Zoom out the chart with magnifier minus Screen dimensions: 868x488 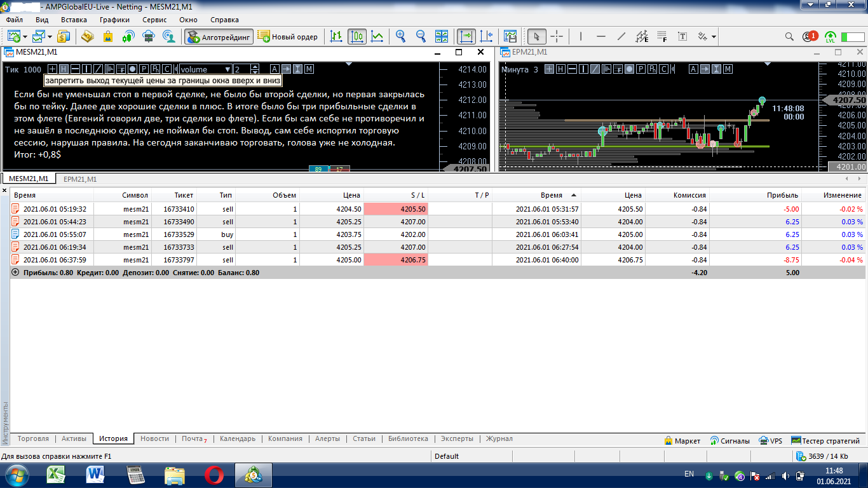pos(421,36)
